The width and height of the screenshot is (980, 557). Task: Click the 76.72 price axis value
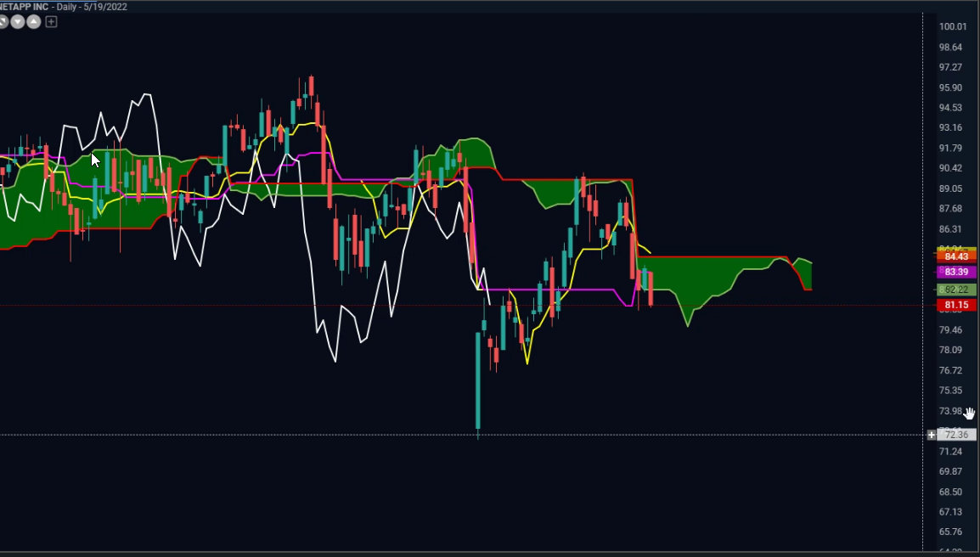pos(950,371)
